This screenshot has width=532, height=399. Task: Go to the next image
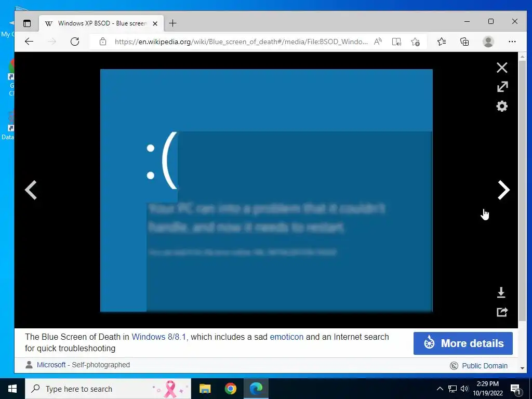tap(503, 190)
